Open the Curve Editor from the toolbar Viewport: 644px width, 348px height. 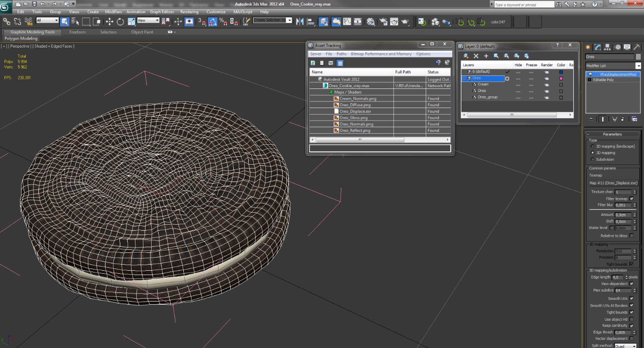[x=347, y=22]
